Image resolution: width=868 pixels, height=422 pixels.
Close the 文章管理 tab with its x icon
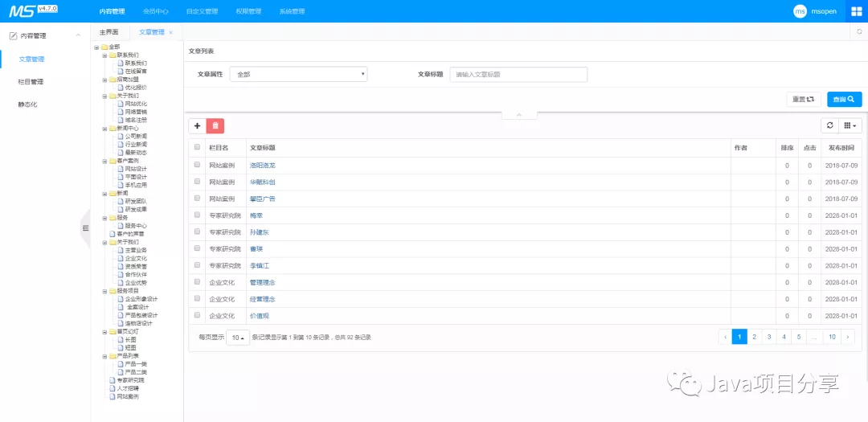(x=170, y=32)
